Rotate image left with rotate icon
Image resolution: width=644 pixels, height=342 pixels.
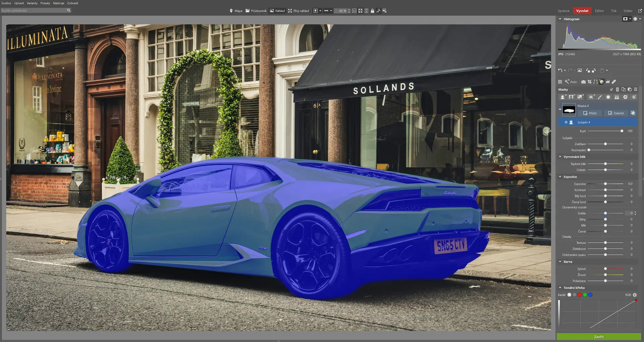pos(588,70)
